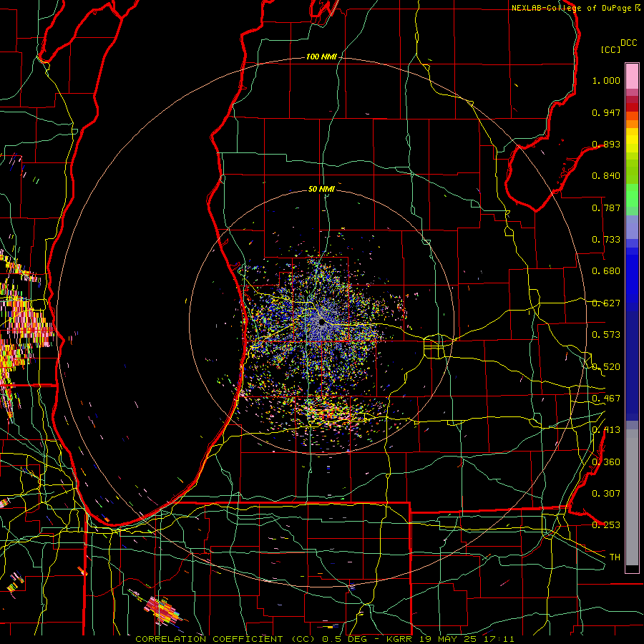Click the TH threshold label
Viewport: 644px width, 644px height.
tap(615, 557)
